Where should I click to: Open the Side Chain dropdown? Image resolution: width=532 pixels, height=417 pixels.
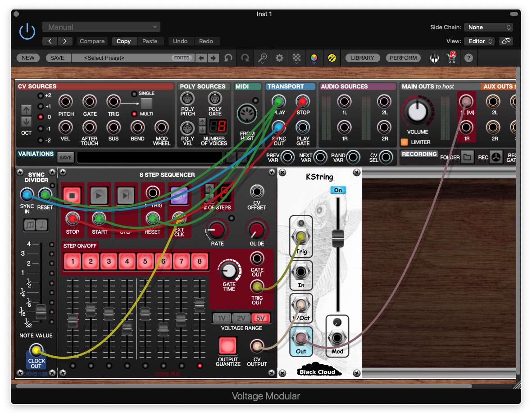[488, 27]
